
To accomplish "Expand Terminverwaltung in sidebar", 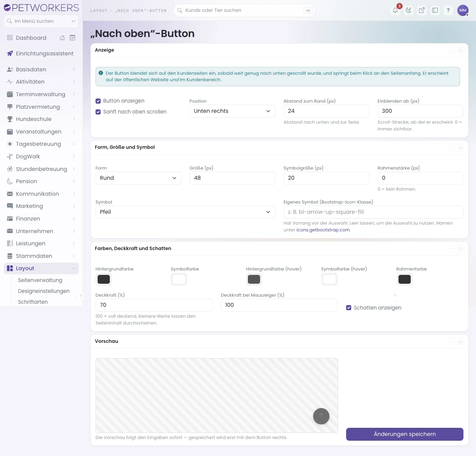I will point(41,94).
